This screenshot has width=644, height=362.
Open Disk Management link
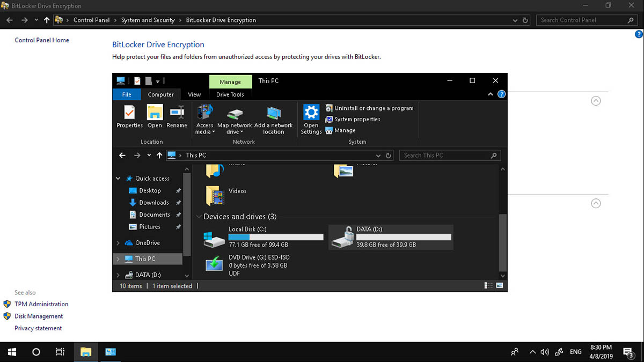coord(39,316)
